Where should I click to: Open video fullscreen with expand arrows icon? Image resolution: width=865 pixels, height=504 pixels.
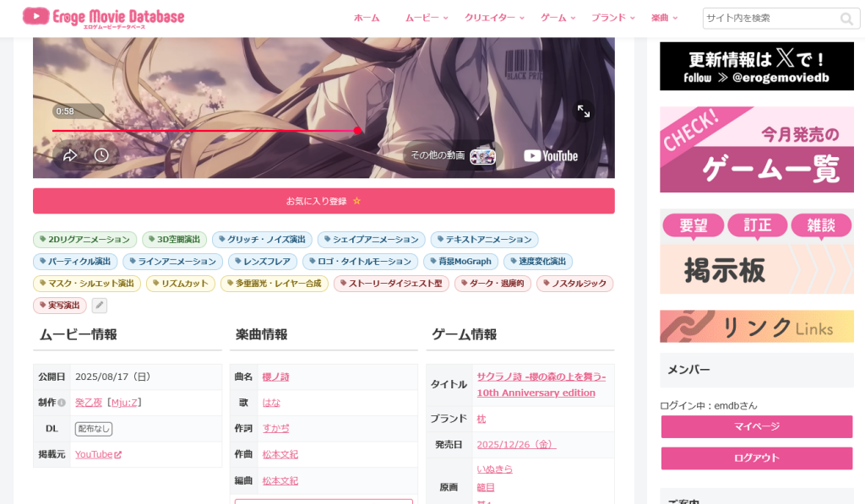pyautogui.click(x=584, y=111)
